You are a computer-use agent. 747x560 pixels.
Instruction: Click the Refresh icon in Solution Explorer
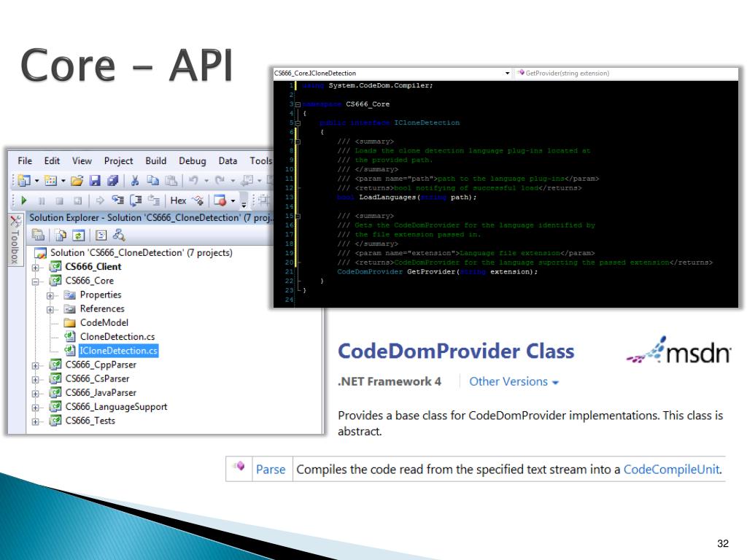pyautogui.click(x=77, y=235)
